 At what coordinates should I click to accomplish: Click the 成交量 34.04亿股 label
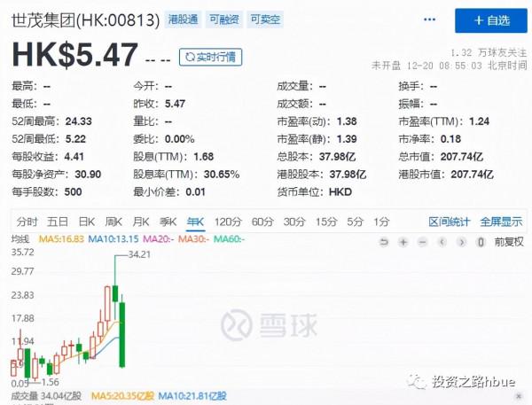tap(46, 396)
